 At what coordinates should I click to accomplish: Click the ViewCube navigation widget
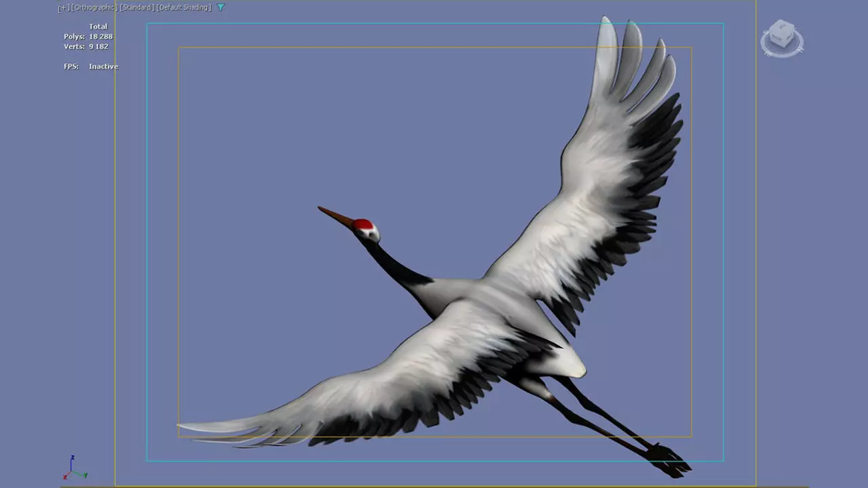(x=782, y=39)
